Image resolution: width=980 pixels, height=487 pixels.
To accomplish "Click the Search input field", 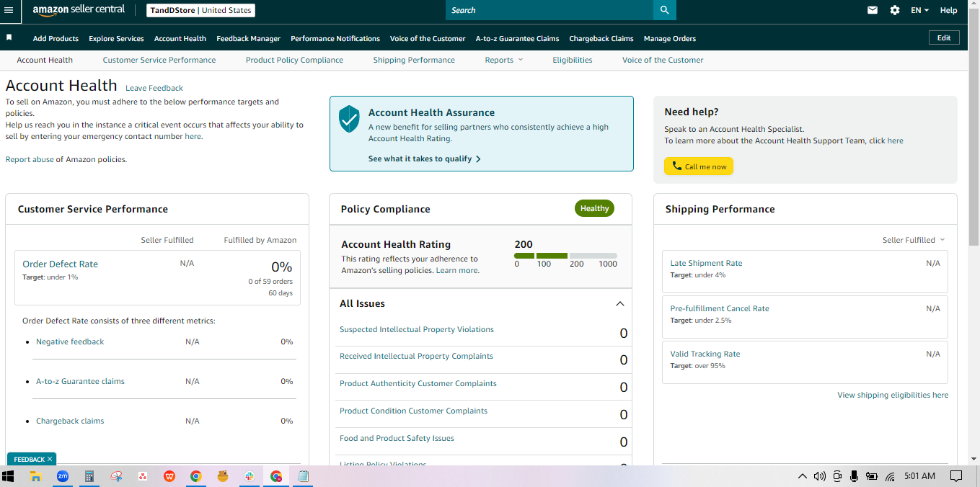I will click(x=549, y=10).
